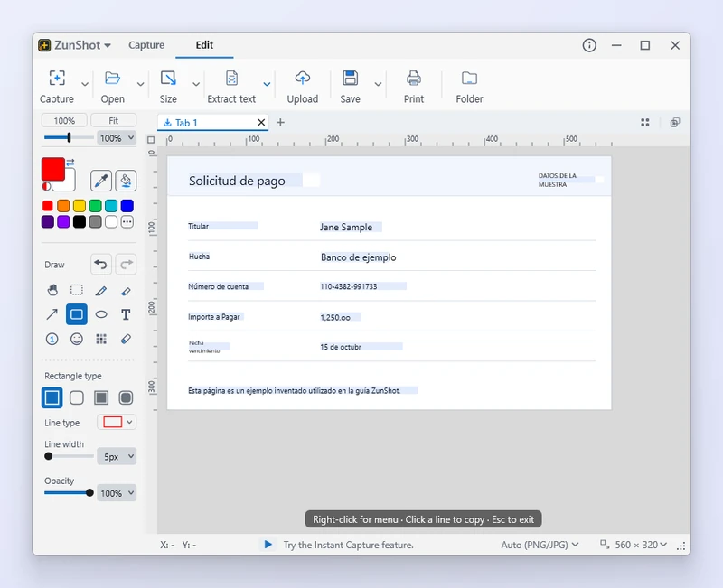
Task: Add a new tab with plus button
Action: pyautogui.click(x=280, y=123)
